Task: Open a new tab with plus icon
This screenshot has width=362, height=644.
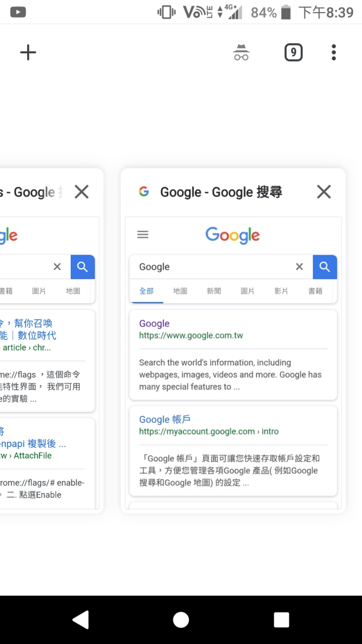Action: (28, 52)
